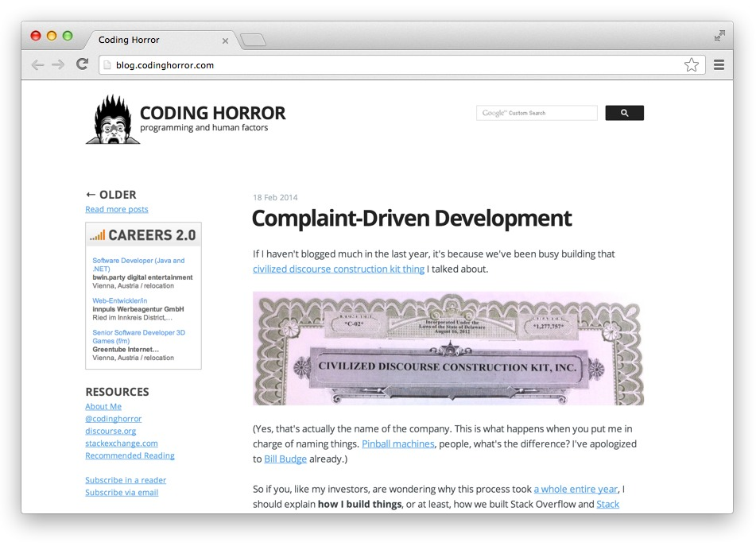The height and width of the screenshot is (550, 756).
Task: Reload the page with the refresh icon
Action: point(83,64)
